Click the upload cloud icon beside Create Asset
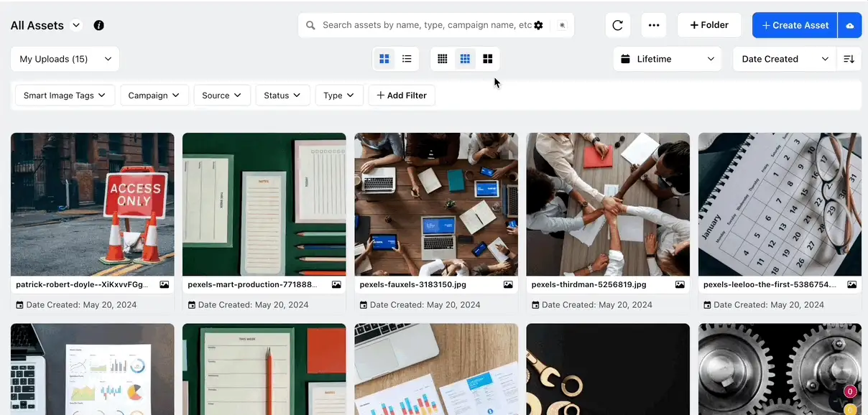The width and height of the screenshot is (868, 415). click(850, 24)
